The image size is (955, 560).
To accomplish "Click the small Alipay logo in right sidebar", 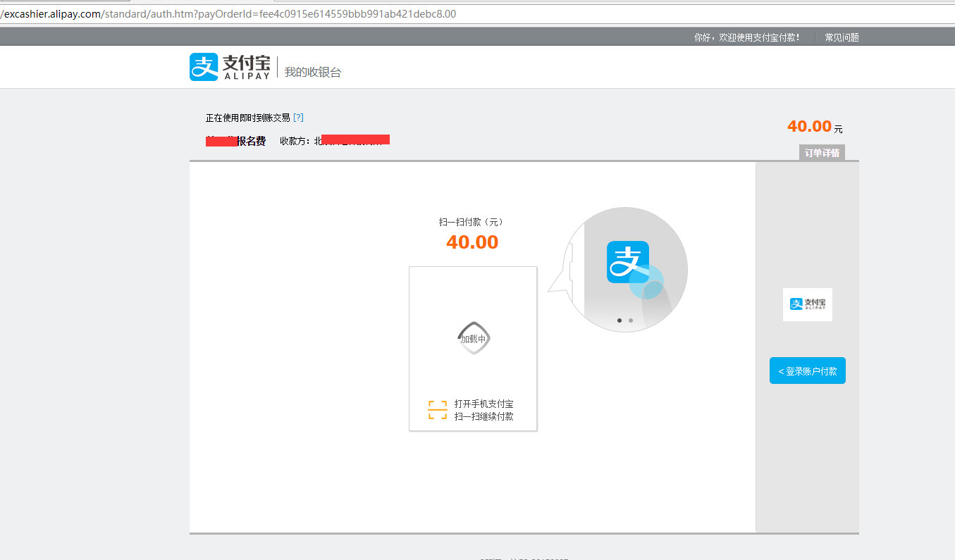I will click(807, 304).
